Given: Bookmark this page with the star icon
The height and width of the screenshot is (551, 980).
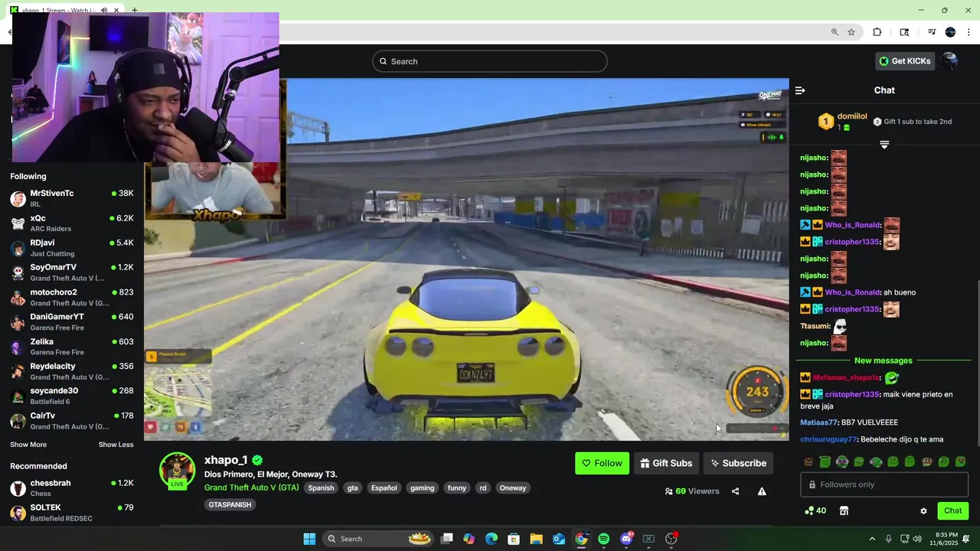Looking at the screenshot, I should [x=851, y=32].
